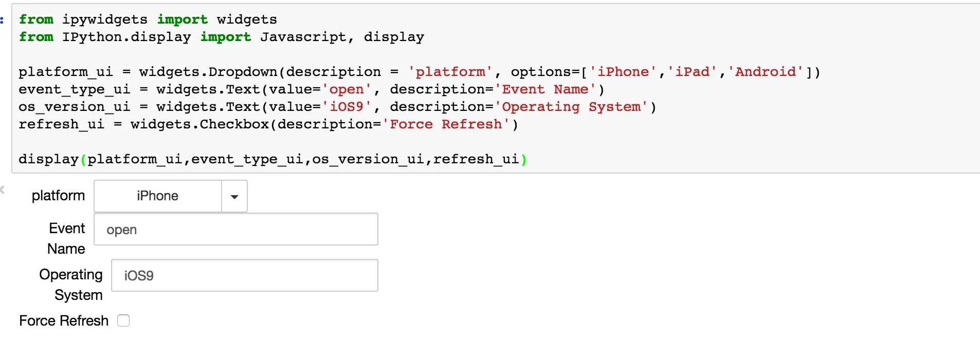Image resolution: width=980 pixels, height=341 pixels.
Task: Click the platform_ui variable assignment
Action: pyautogui.click(x=65, y=72)
